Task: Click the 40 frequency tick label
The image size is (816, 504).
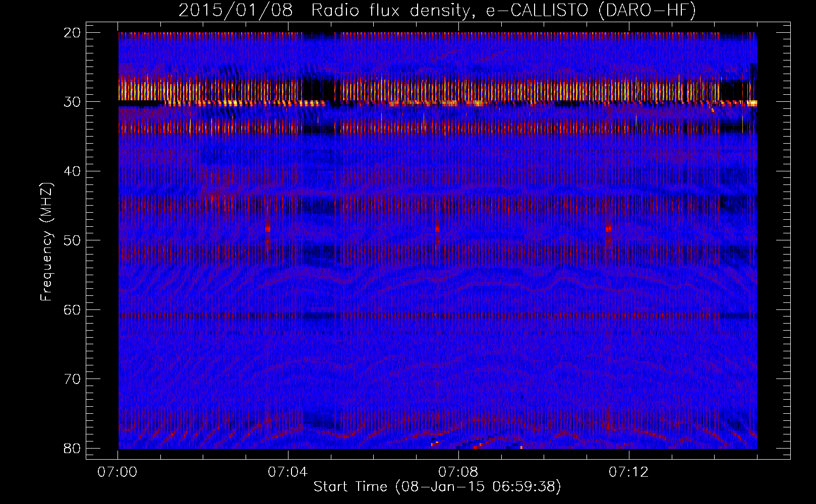Action: click(x=73, y=171)
